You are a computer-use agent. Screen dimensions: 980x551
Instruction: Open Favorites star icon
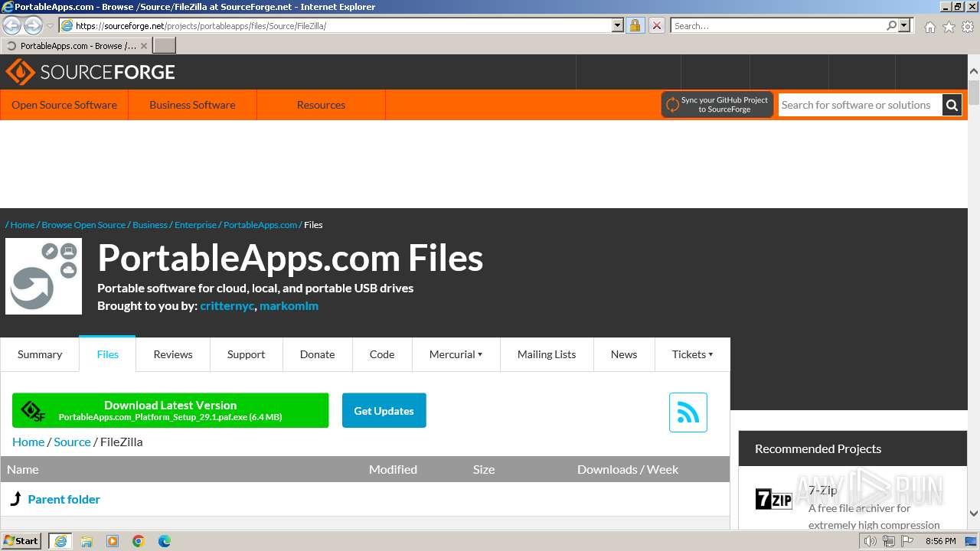(949, 27)
